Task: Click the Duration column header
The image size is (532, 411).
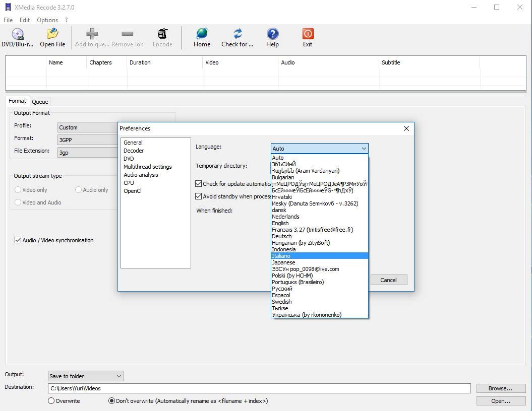Action: (x=165, y=62)
